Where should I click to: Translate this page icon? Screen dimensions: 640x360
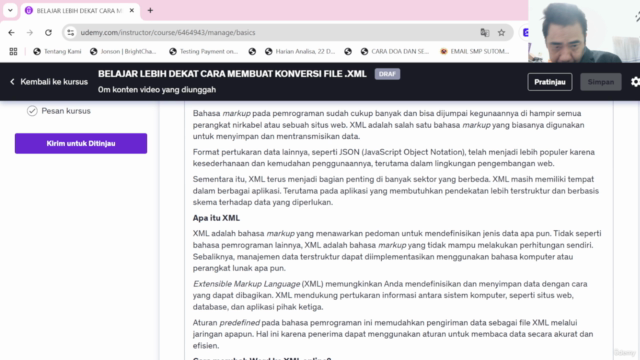(484, 33)
